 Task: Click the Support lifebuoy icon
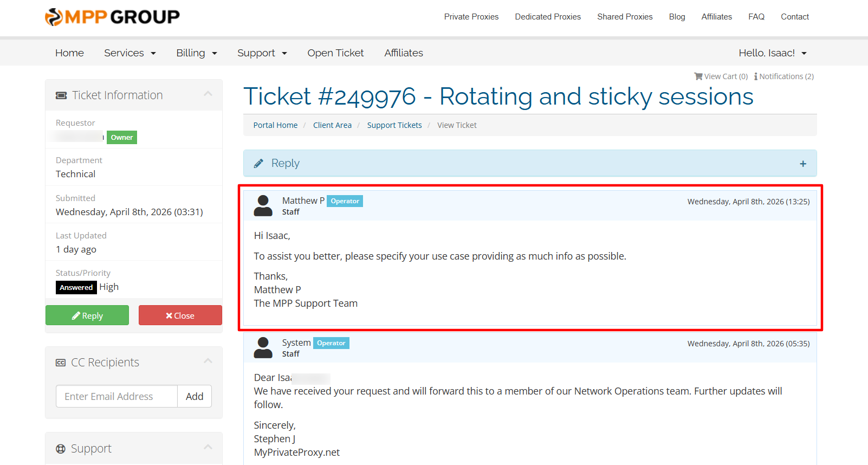pos(61,449)
